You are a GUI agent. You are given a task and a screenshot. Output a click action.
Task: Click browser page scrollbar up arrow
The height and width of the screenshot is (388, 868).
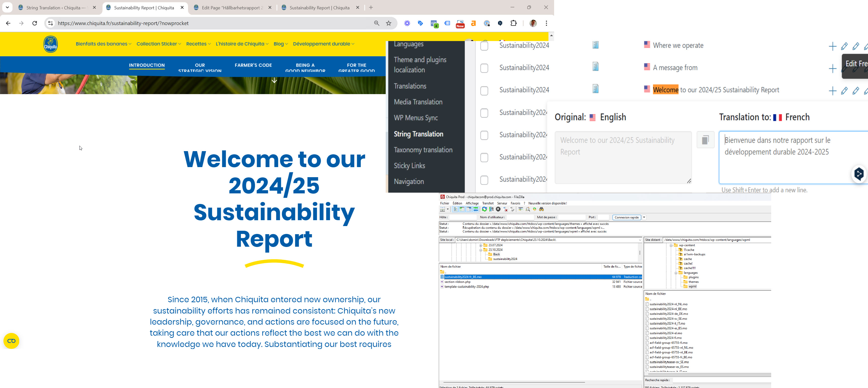tap(551, 35)
